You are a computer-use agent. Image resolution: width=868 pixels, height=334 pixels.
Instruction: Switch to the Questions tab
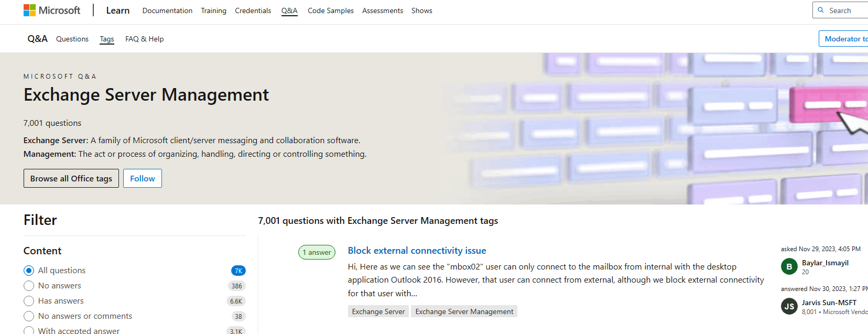72,39
